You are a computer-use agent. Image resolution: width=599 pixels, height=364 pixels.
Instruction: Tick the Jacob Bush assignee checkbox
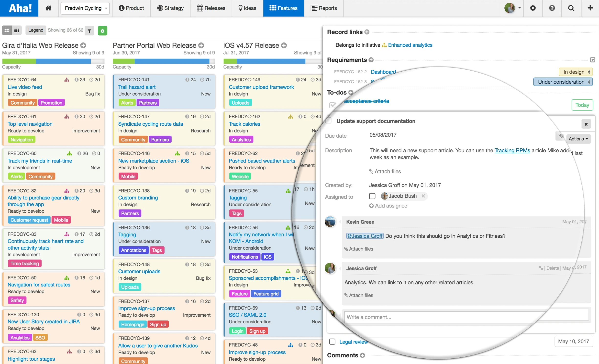[x=372, y=196]
